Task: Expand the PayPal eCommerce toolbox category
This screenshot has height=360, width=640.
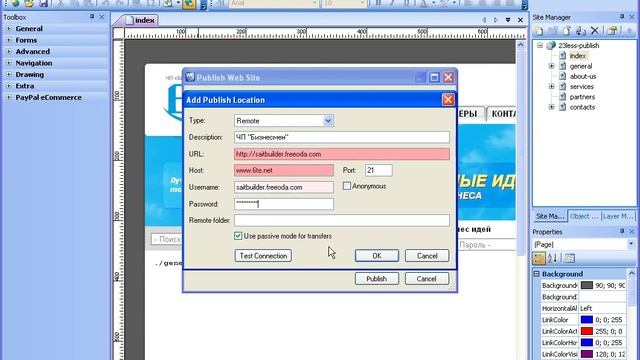Action: (8, 97)
